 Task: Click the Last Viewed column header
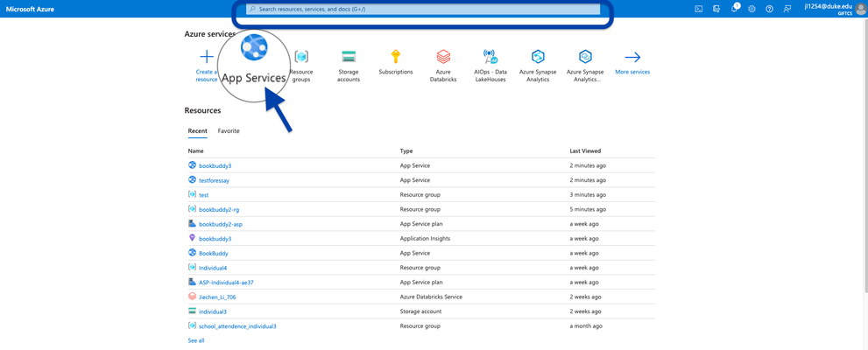click(x=585, y=151)
